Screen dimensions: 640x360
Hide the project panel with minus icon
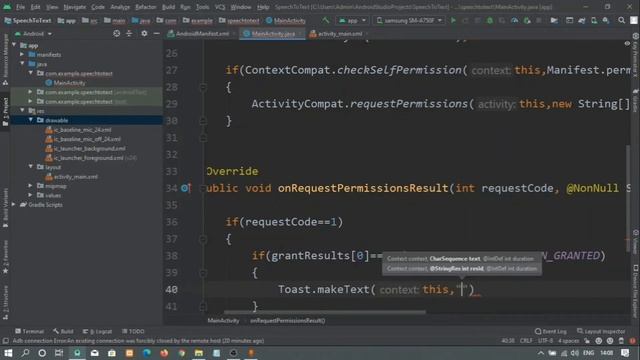coord(156,33)
